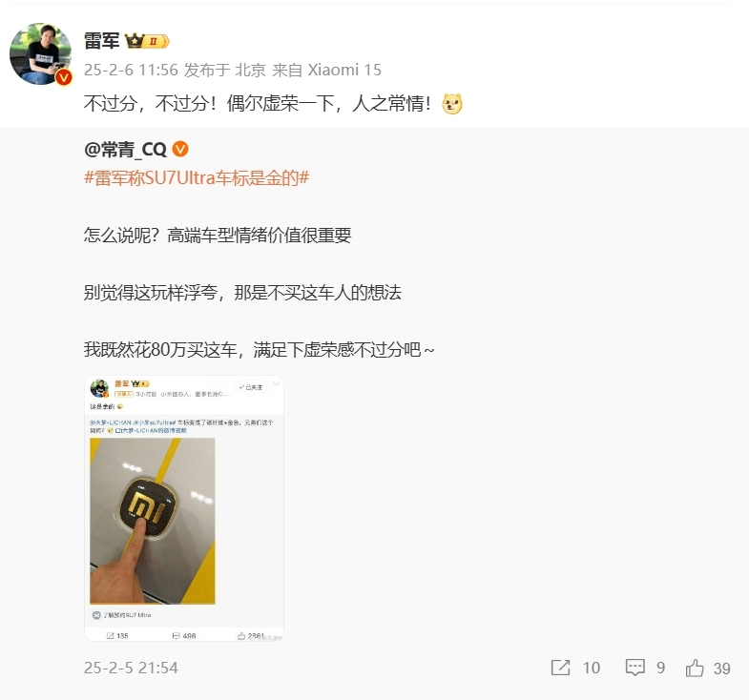Open comments via comment bubble icon
Screen dimensions: 749x700
pos(635,668)
